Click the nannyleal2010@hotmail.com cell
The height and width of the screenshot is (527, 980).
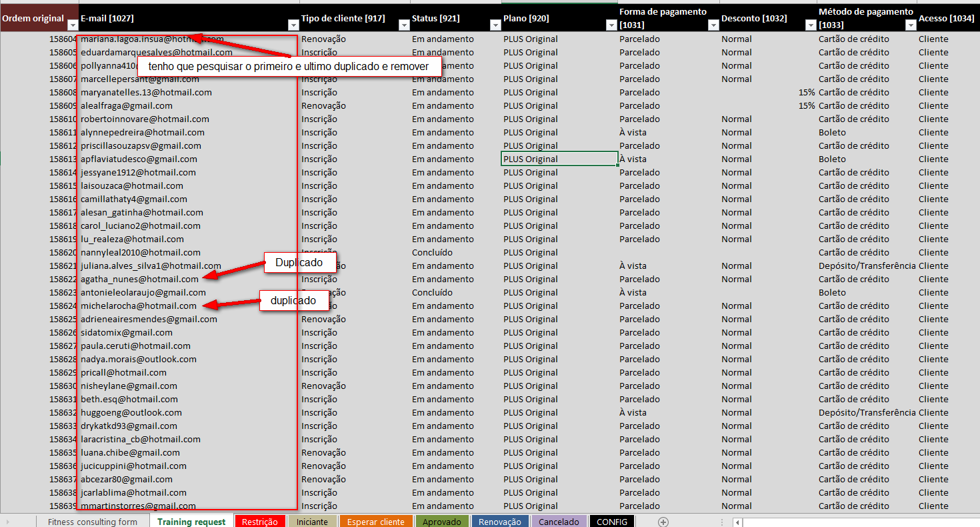[x=189, y=252]
